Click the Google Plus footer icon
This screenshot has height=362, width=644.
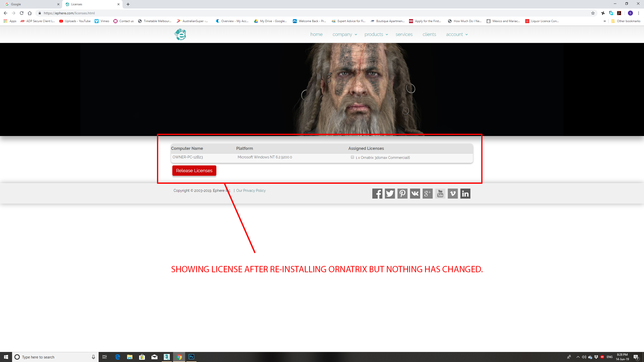pos(427,193)
